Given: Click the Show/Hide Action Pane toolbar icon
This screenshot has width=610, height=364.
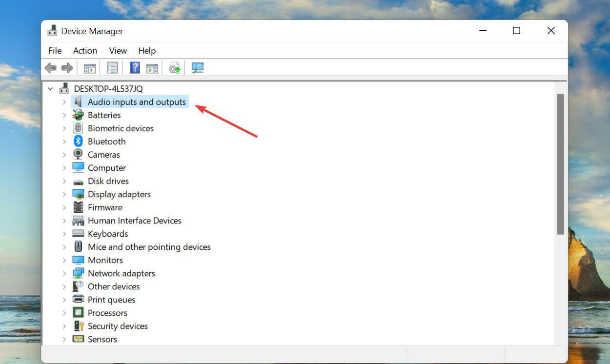Looking at the screenshot, I should (x=152, y=68).
